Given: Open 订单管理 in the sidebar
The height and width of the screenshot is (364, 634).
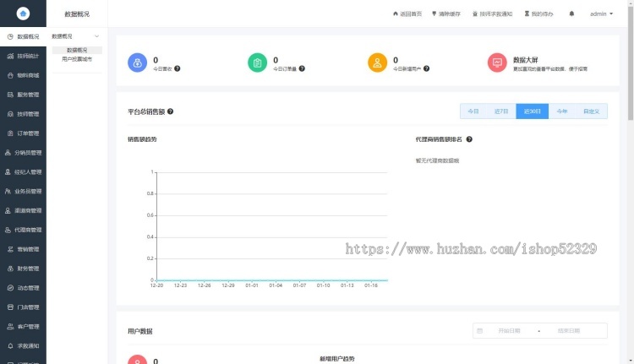Looking at the screenshot, I should (x=24, y=133).
